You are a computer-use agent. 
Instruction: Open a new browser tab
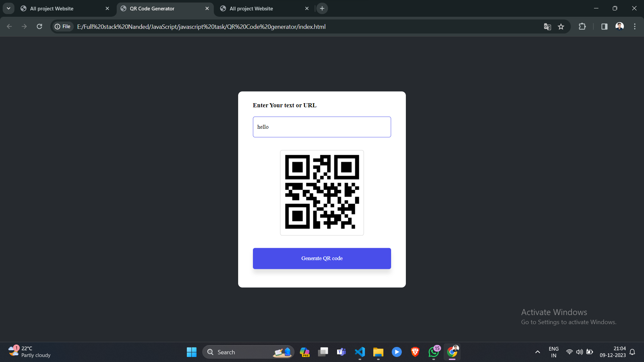point(322,8)
